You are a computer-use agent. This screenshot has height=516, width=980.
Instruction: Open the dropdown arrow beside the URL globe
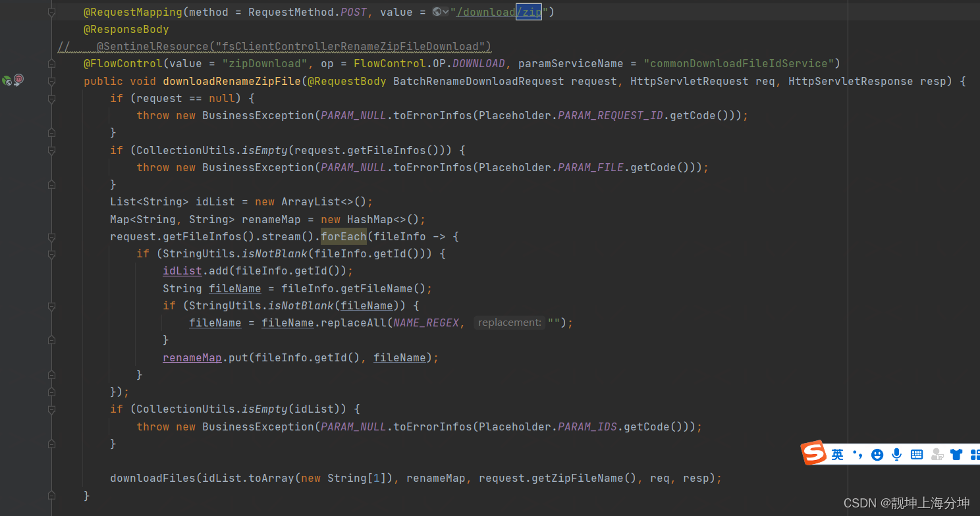(x=446, y=12)
